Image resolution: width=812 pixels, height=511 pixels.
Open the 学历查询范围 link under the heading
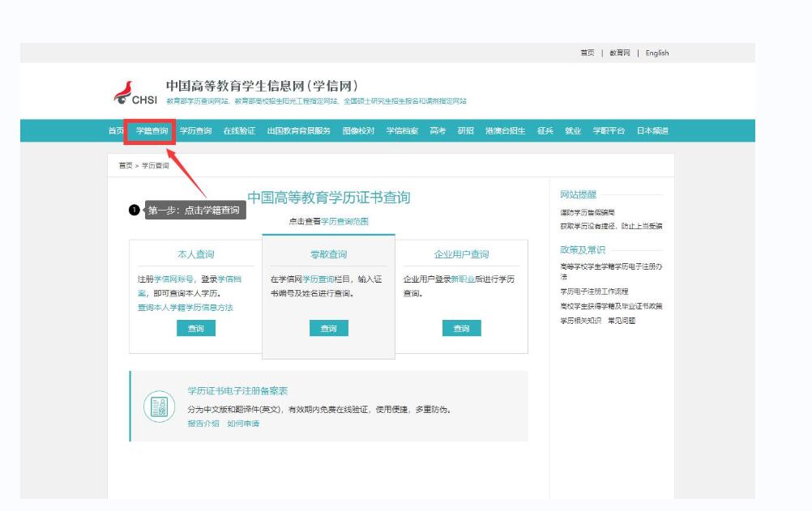tap(345, 221)
